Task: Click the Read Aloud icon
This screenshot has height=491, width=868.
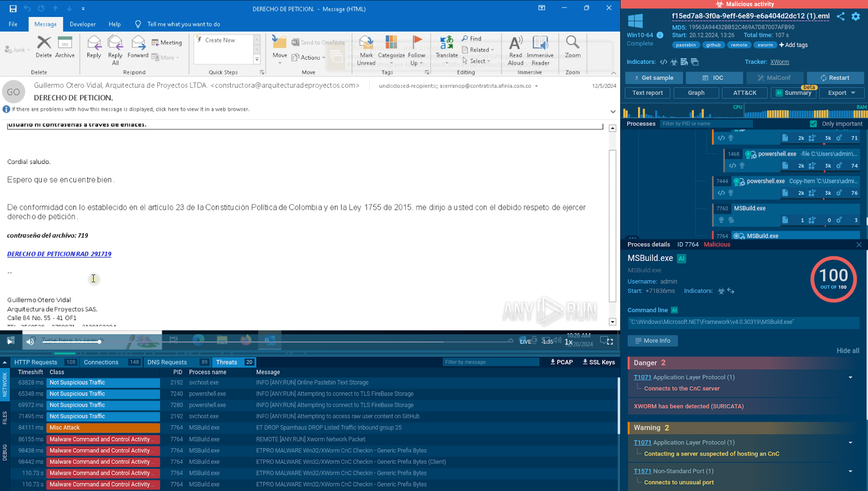Action: (x=516, y=42)
